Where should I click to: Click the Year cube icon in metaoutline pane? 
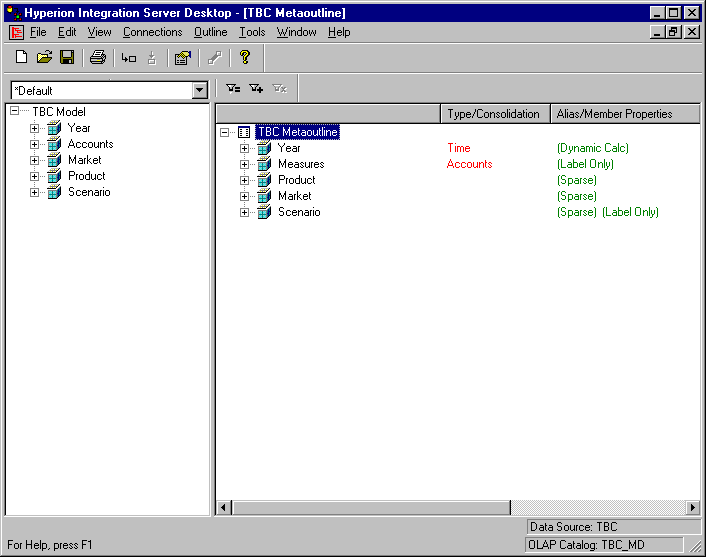point(264,148)
